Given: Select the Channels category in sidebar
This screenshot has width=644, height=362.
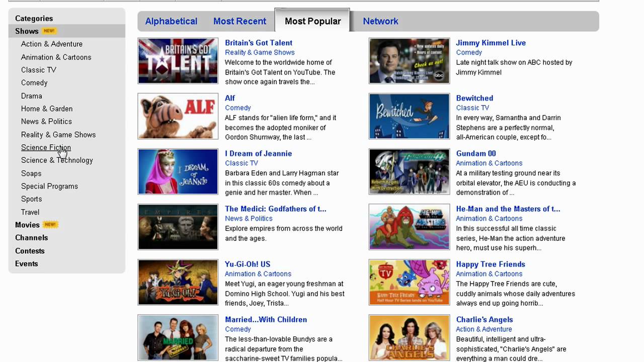Looking at the screenshot, I should coord(31,238).
